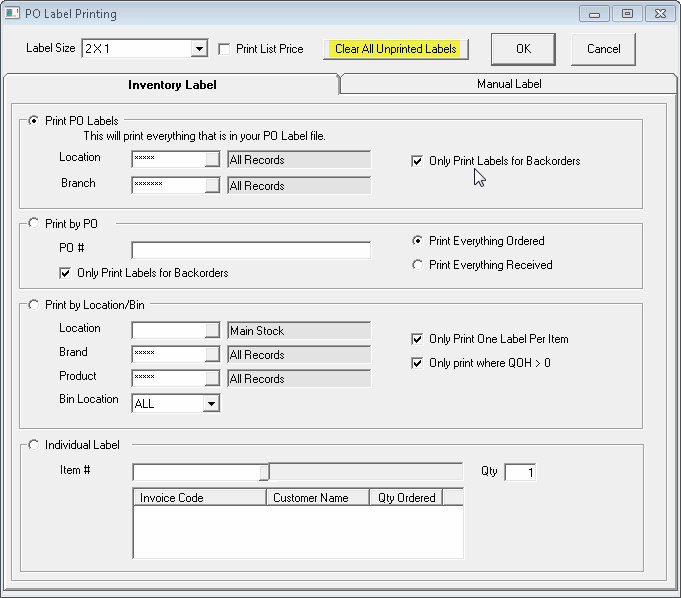Switch to the Inventory Label tab
This screenshot has height=598, width=681.
[x=172, y=85]
